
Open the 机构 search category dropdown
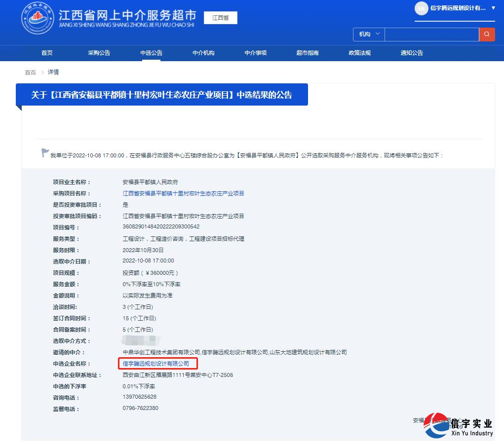[367, 35]
